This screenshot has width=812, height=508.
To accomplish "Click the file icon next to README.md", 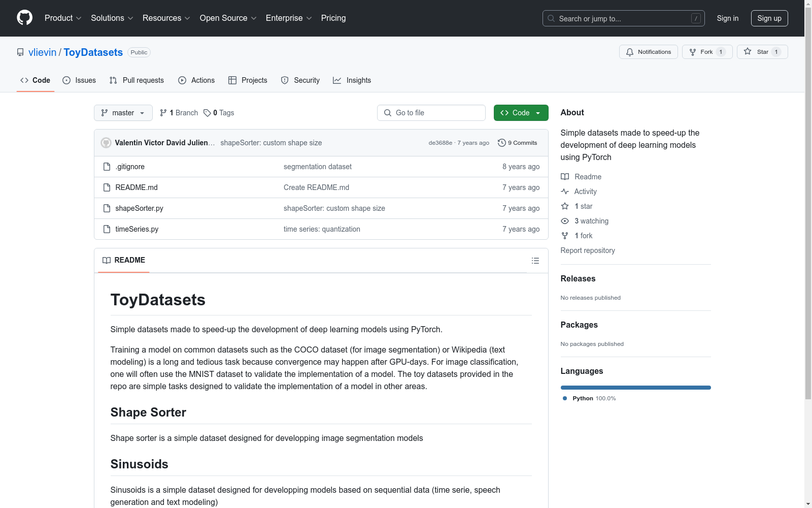I will [107, 187].
